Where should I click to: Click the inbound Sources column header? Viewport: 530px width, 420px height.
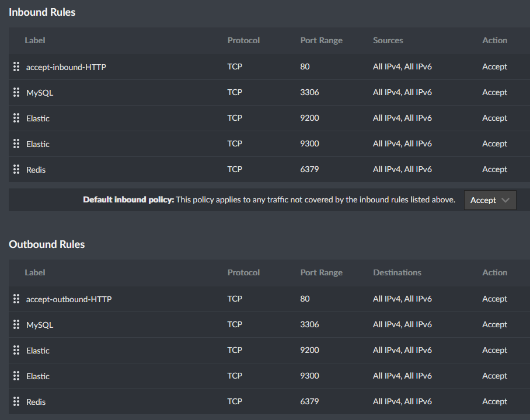tap(388, 40)
